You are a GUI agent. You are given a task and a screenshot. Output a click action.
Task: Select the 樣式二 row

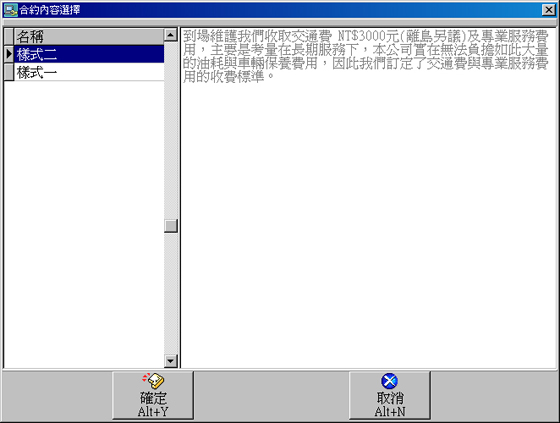pos(89,54)
